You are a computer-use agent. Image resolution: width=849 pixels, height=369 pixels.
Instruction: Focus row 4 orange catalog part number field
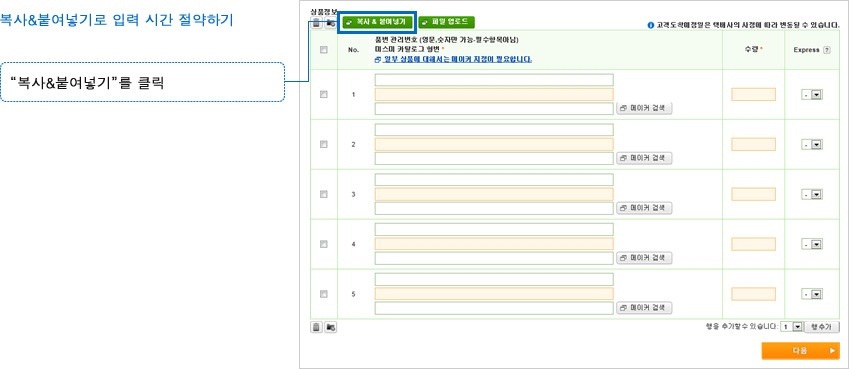(x=494, y=244)
